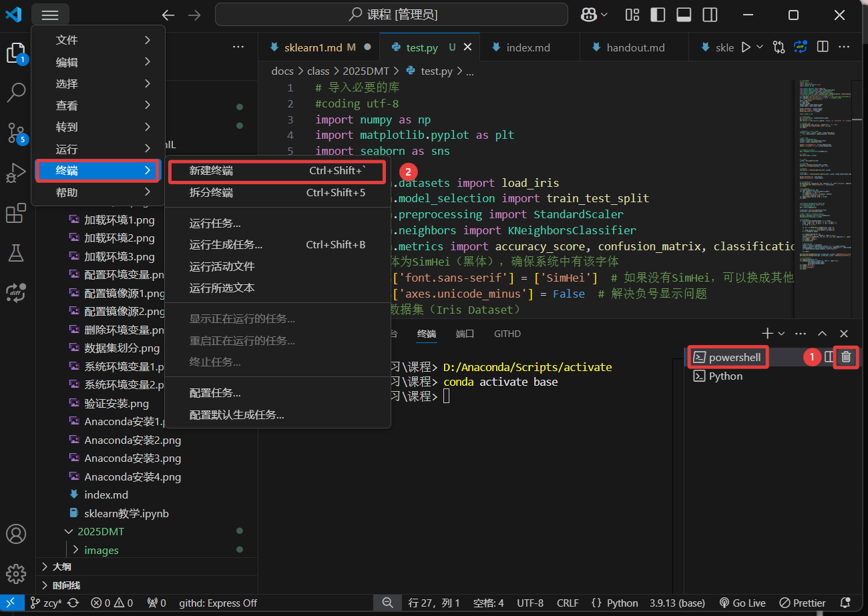This screenshot has width=868, height=616.
Task: Open notifications bell in status bar
Action: (x=846, y=603)
